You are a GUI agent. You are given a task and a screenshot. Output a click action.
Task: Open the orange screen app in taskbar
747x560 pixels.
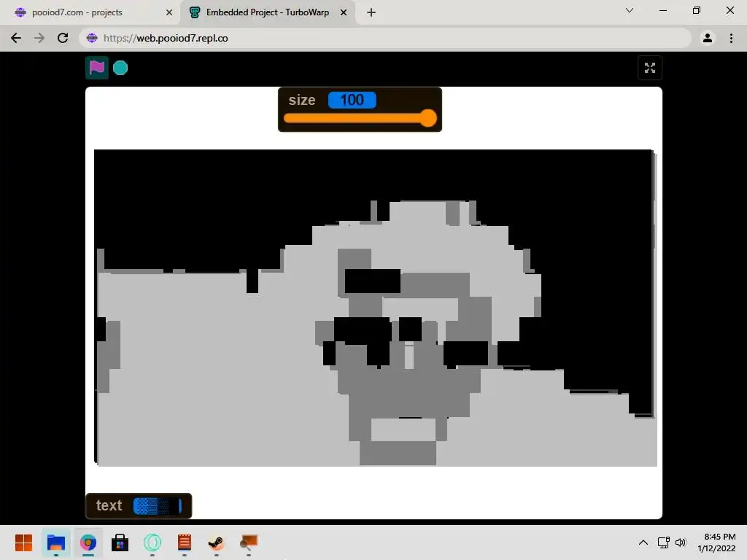click(x=249, y=542)
